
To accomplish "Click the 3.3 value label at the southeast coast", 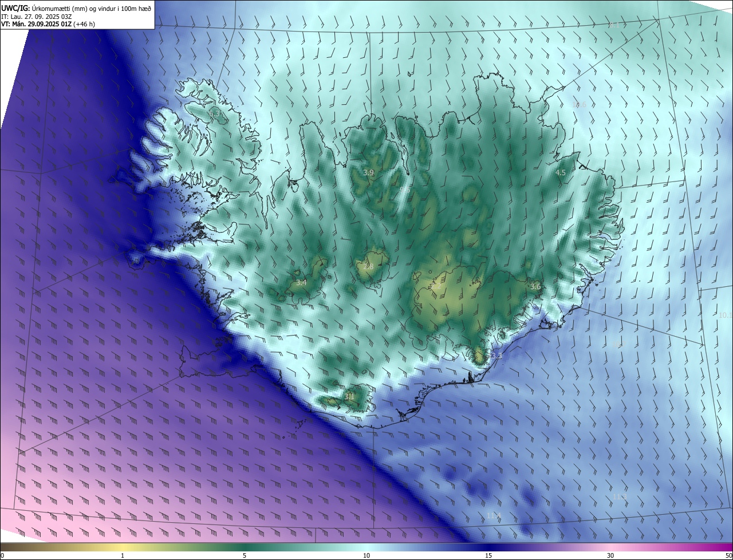I will tap(496, 356).
